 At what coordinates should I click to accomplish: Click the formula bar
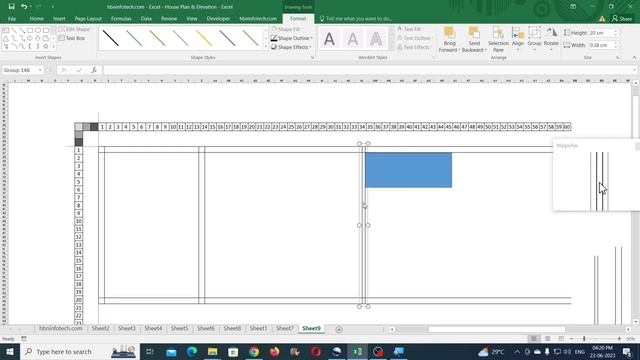367,70
